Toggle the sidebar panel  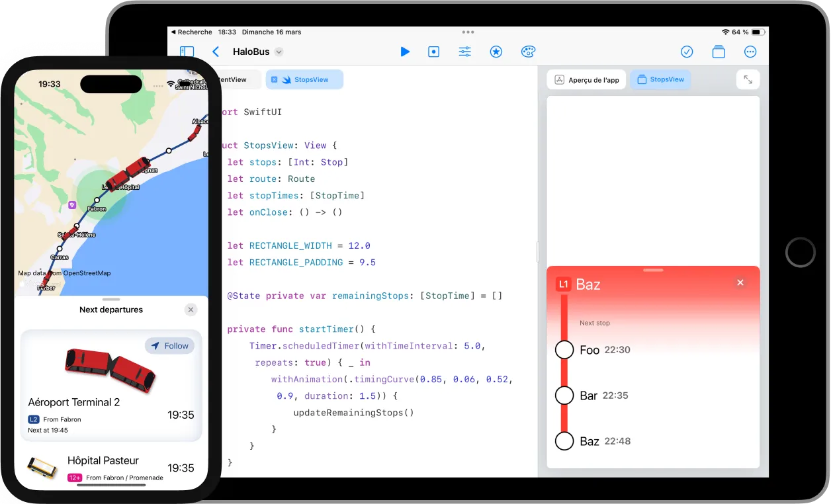click(x=187, y=52)
